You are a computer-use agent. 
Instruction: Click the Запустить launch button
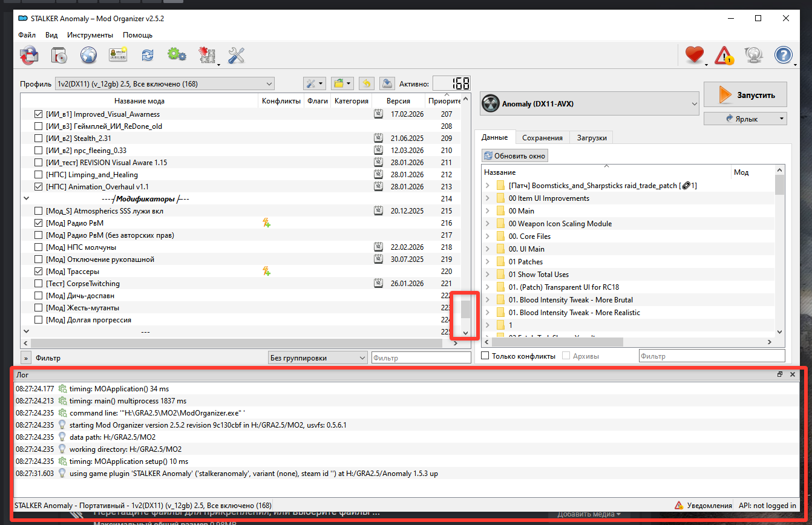(x=745, y=96)
